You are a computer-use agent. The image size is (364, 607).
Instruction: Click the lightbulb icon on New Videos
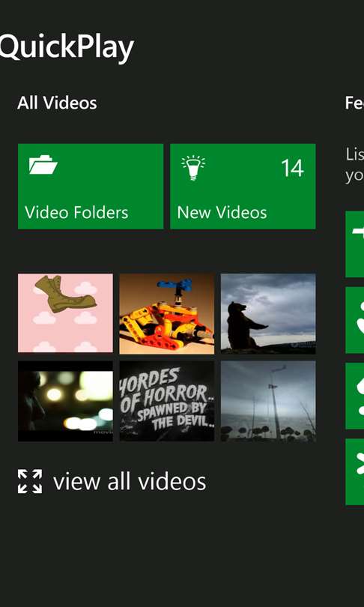[193, 168]
